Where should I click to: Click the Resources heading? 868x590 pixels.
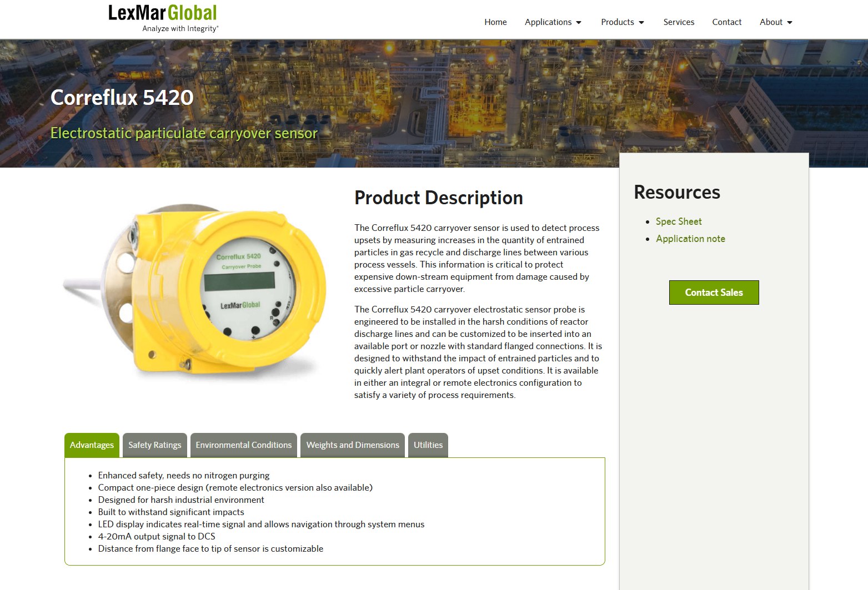pyautogui.click(x=677, y=192)
